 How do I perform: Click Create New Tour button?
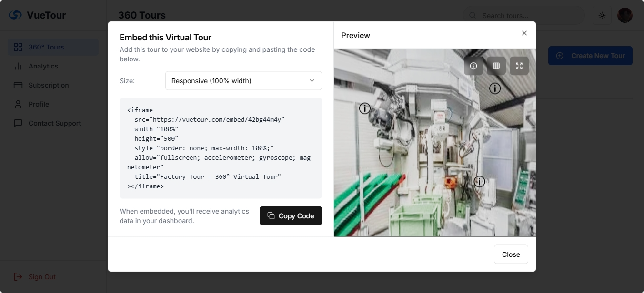tap(590, 56)
